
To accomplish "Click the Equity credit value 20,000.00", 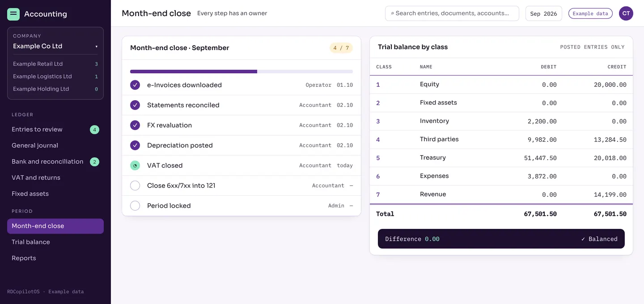I will tap(610, 84).
